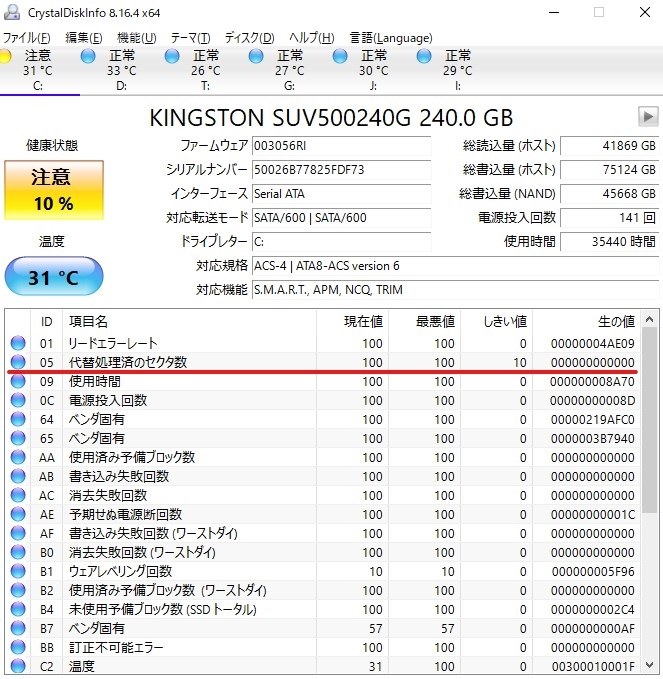This screenshot has width=663, height=679.
Task: Click status icon of row B7 ベンダ固有
Action: point(18,628)
